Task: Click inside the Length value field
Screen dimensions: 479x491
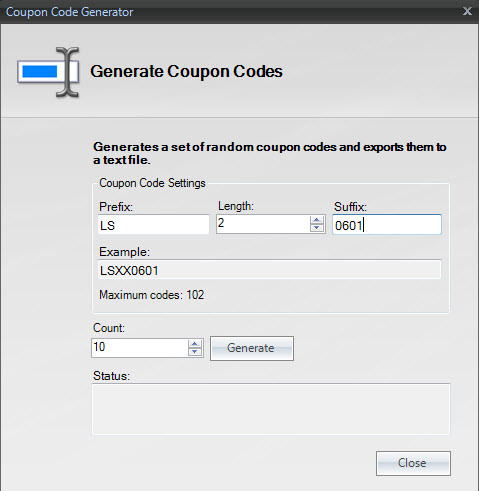Action: [x=263, y=224]
